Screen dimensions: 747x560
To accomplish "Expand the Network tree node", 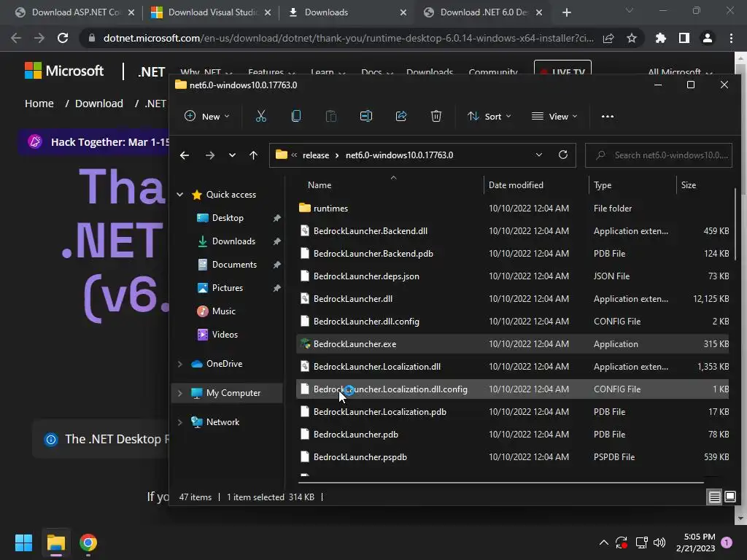I will (180, 422).
